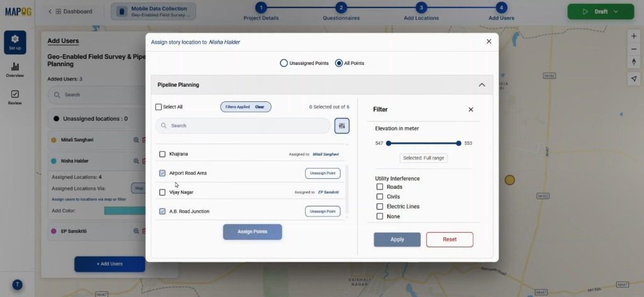Unassign the A.B. Road Junction point
This screenshot has height=297, width=644.
pos(323,211)
